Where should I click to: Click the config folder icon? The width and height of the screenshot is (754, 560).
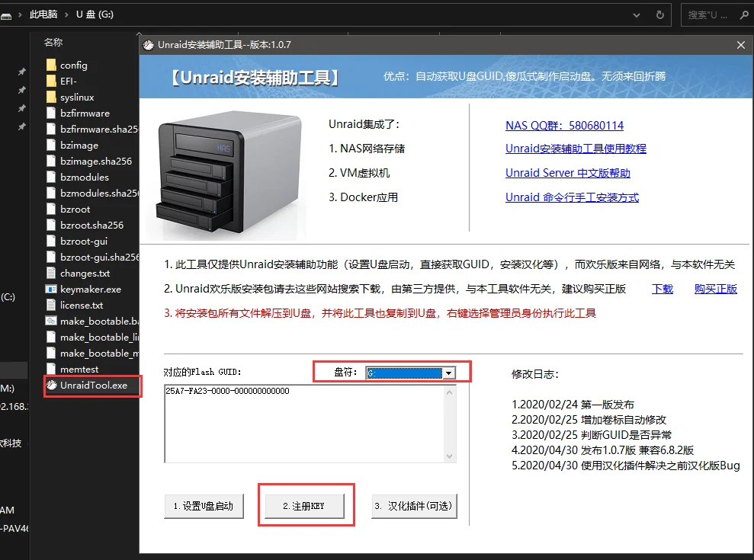[x=51, y=65]
